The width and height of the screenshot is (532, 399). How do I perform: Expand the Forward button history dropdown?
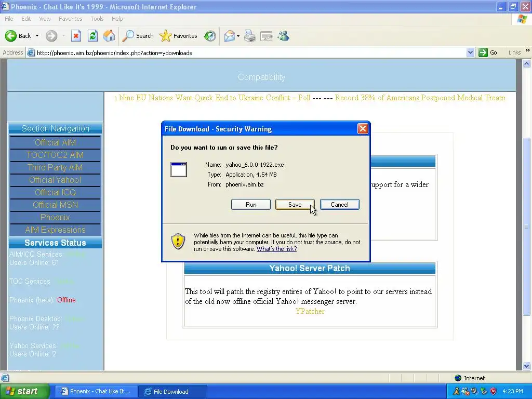point(63,36)
